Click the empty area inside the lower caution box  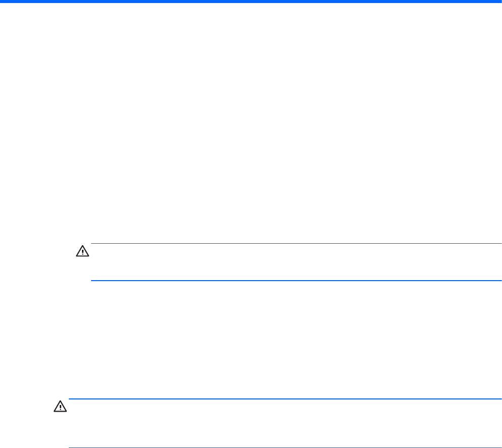[284, 417]
